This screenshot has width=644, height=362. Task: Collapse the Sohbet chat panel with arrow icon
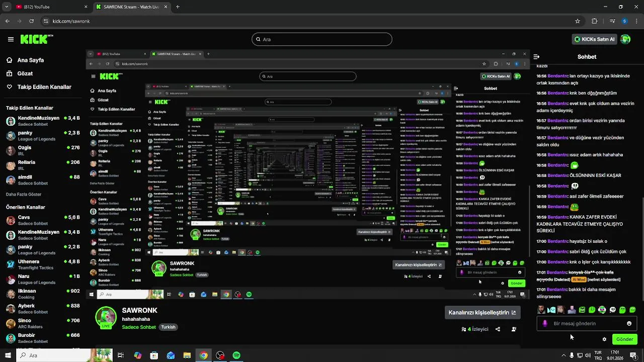point(536,57)
